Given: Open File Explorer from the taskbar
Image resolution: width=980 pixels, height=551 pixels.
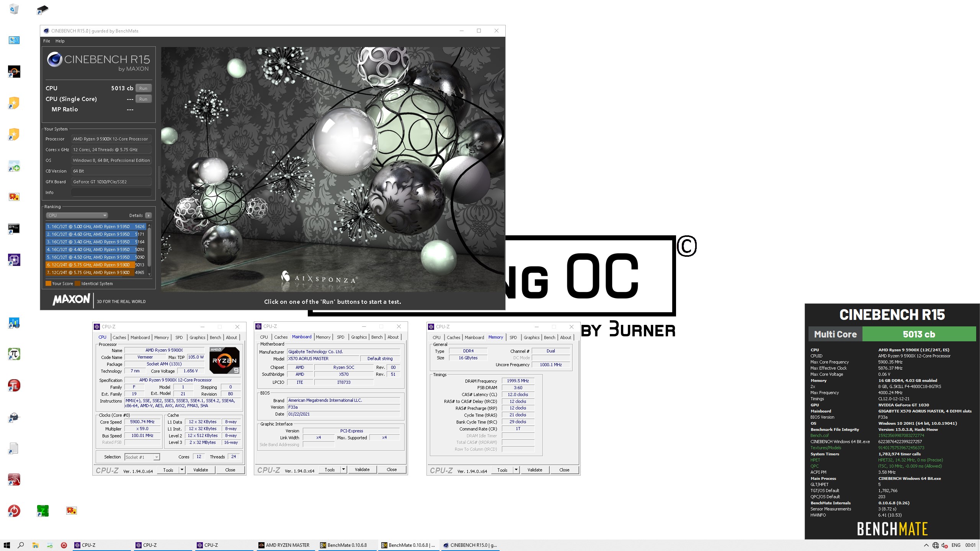Looking at the screenshot, I should [35, 545].
